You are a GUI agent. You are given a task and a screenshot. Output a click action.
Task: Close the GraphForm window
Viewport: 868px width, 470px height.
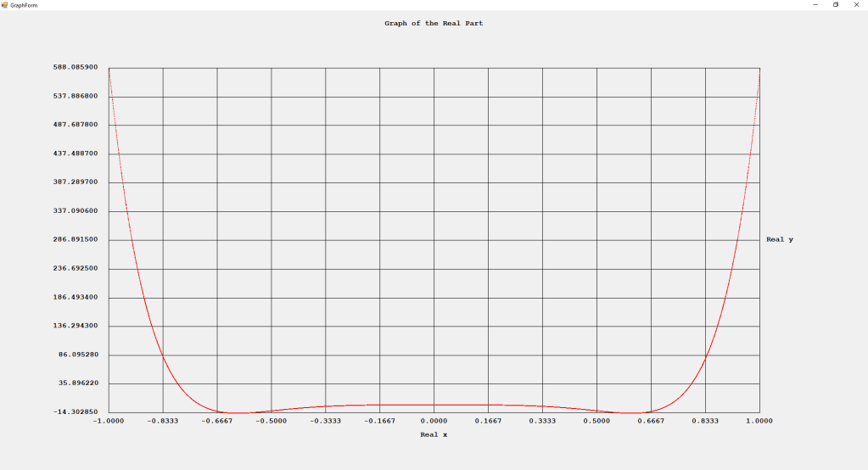[x=855, y=4]
